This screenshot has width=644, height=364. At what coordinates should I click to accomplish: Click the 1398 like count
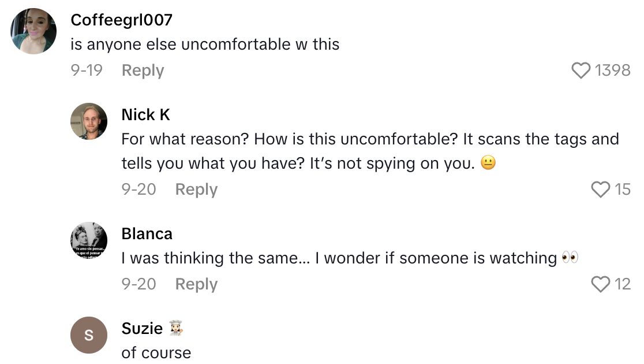click(612, 70)
